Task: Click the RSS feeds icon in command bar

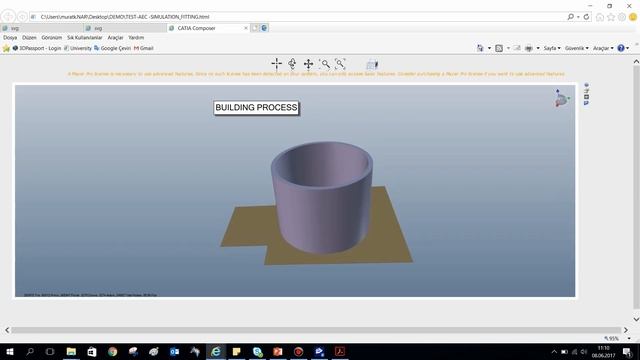Action: pyautogui.click(x=499, y=48)
